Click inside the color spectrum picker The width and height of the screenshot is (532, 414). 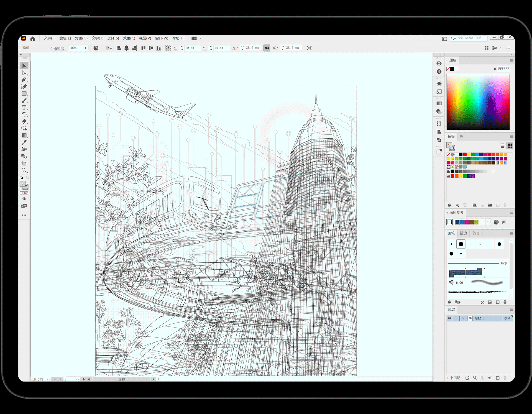[478, 102]
